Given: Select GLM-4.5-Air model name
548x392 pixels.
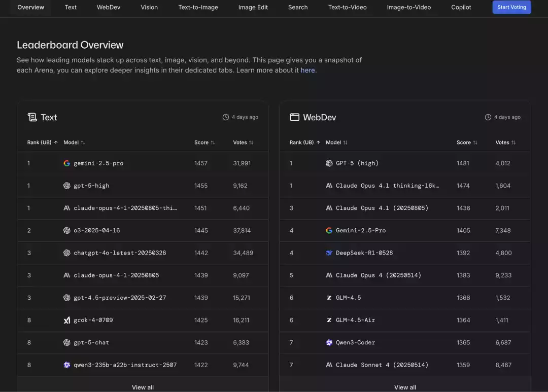Looking at the screenshot, I should click(355, 320).
